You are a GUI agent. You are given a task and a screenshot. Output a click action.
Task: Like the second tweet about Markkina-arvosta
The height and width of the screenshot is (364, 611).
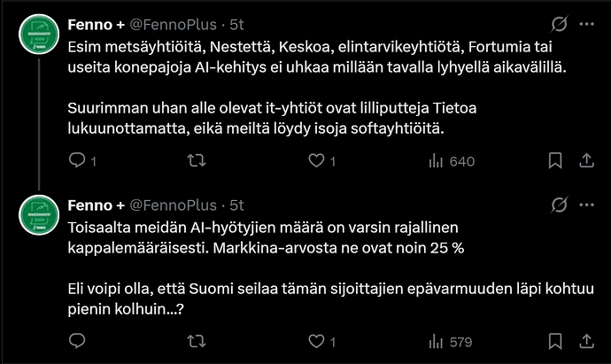click(x=315, y=339)
